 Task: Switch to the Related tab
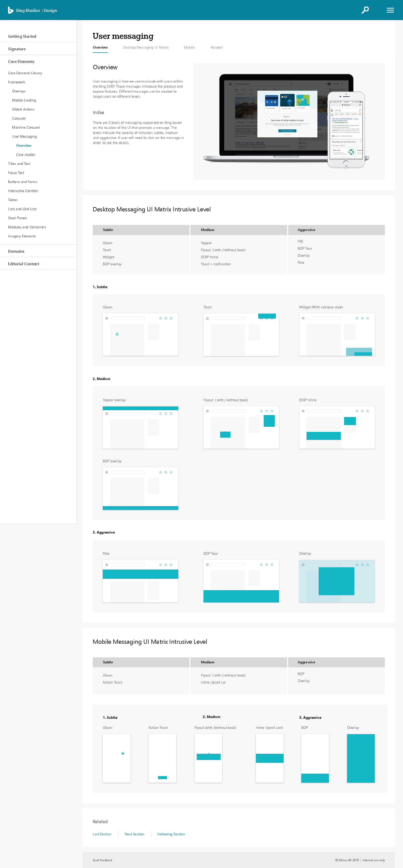point(217,48)
